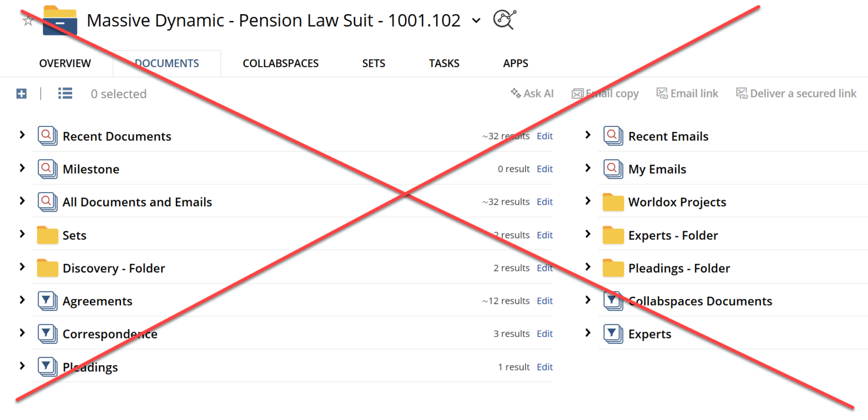
Task: Open the Worldox Projects folder icon
Action: (613, 202)
